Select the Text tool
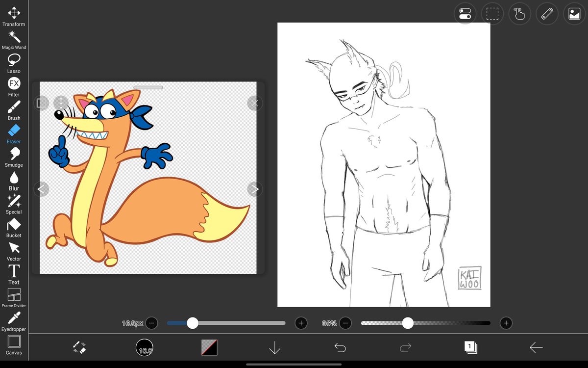 pyautogui.click(x=14, y=275)
